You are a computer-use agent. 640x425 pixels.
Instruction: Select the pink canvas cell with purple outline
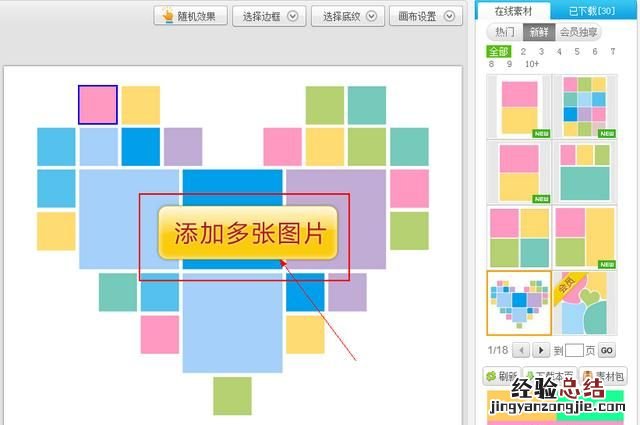98,105
